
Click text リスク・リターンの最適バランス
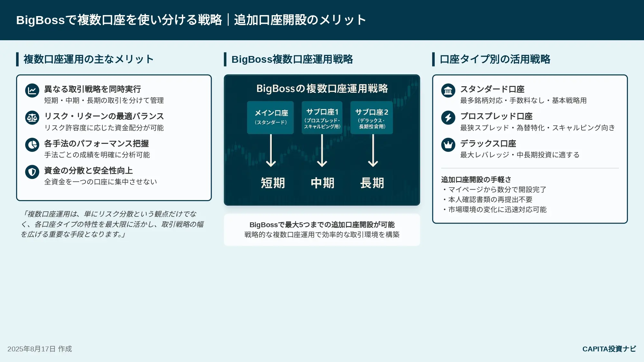click(x=104, y=116)
